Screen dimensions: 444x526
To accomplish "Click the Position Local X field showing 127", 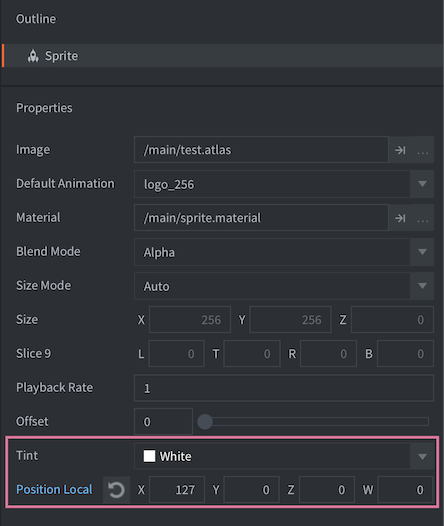I will tap(177, 490).
